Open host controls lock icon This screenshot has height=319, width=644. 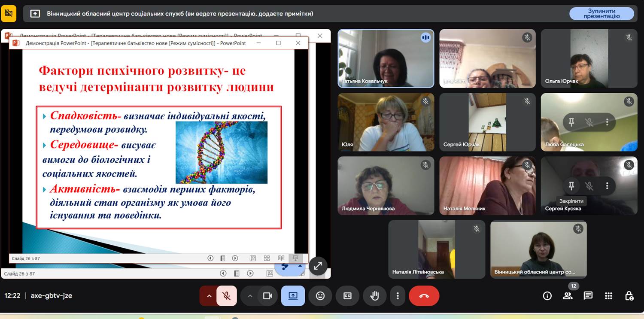[629, 296]
